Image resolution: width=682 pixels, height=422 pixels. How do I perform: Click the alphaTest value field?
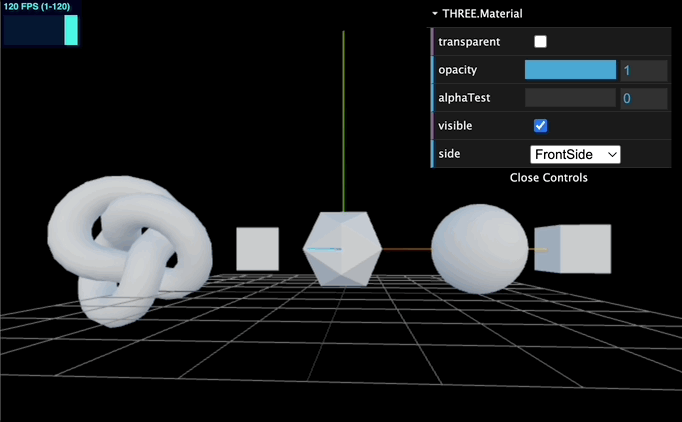[x=644, y=98]
